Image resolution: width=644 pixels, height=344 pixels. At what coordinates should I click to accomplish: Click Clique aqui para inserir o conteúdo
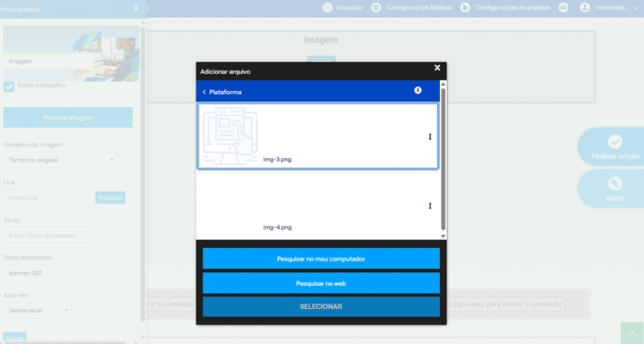pyautogui.click(x=505, y=304)
